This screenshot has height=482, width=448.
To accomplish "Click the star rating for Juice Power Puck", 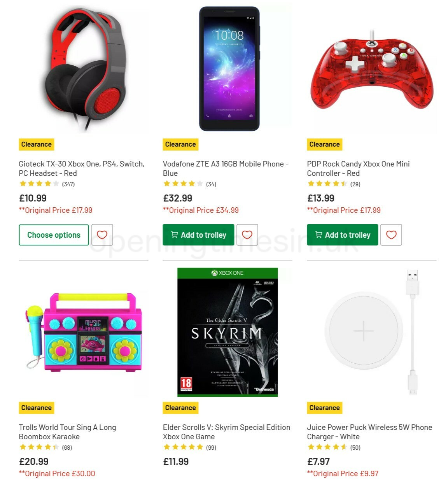I will pyautogui.click(x=327, y=447).
